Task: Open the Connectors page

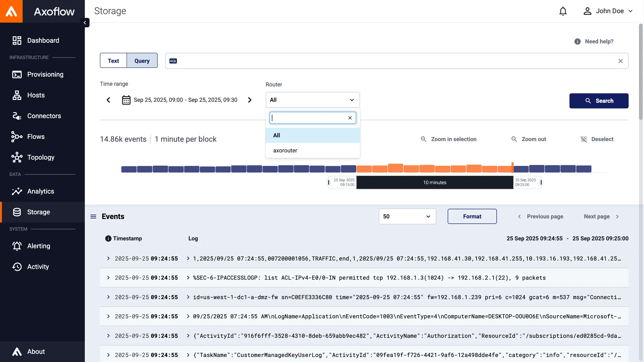Action: pos(44,116)
